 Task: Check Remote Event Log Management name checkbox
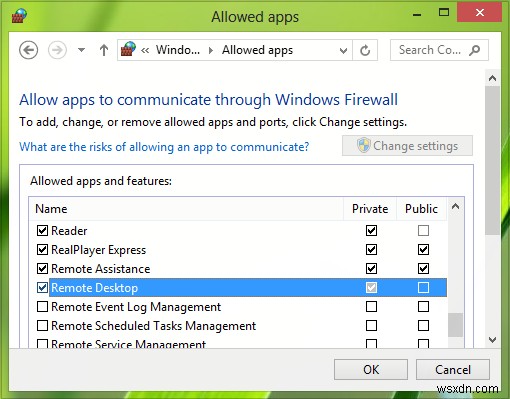pyautogui.click(x=42, y=306)
